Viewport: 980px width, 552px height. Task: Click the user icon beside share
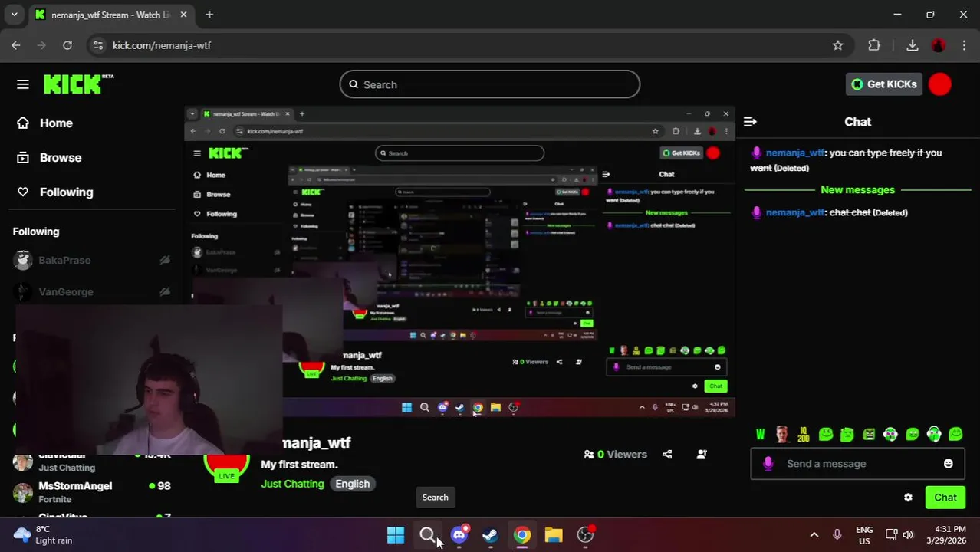click(x=701, y=454)
